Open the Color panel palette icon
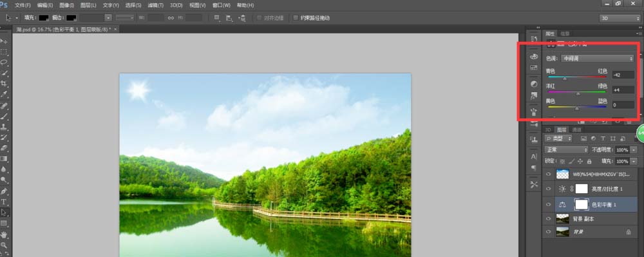 pyautogui.click(x=533, y=57)
